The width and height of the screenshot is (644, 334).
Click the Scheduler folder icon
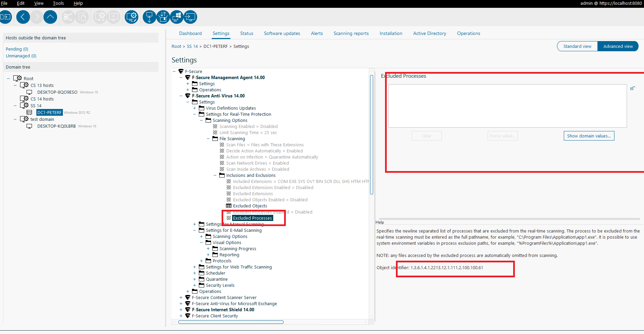(x=202, y=273)
